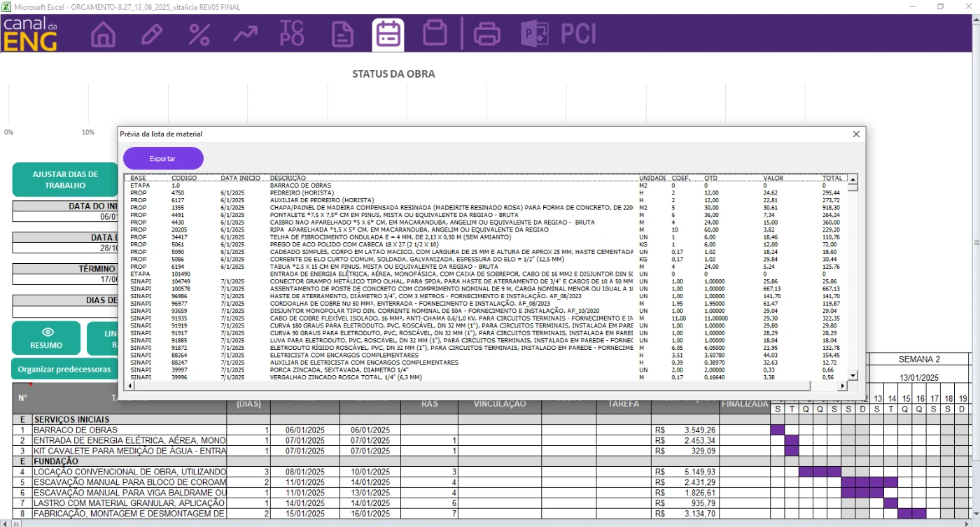Click the canal da ENG logo
This screenshot has height=527, width=980.
tap(31, 34)
